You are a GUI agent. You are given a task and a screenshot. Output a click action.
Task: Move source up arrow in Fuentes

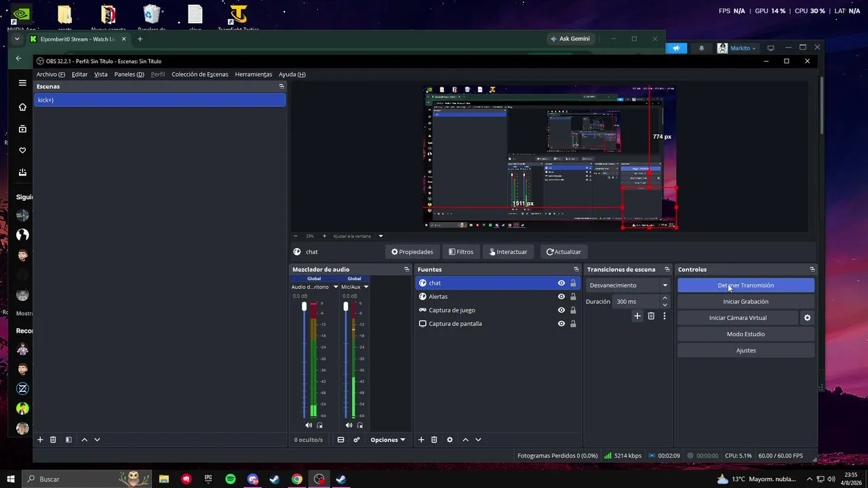[x=465, y=440]
